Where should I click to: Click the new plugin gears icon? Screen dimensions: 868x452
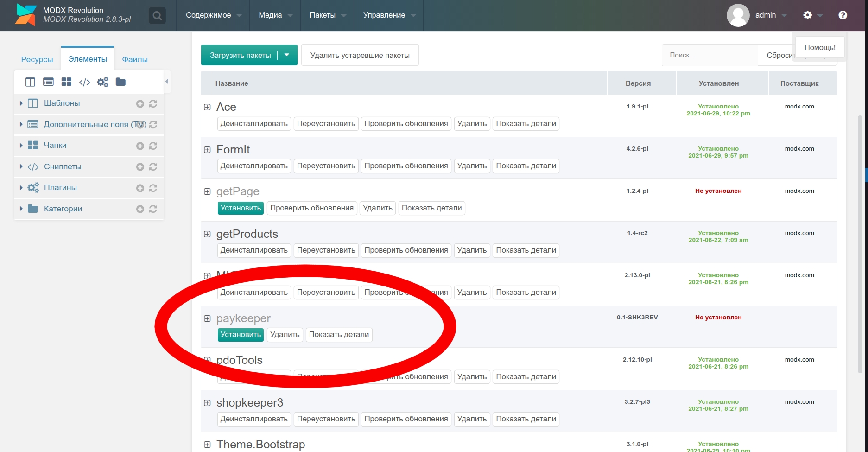coord(102,82)
